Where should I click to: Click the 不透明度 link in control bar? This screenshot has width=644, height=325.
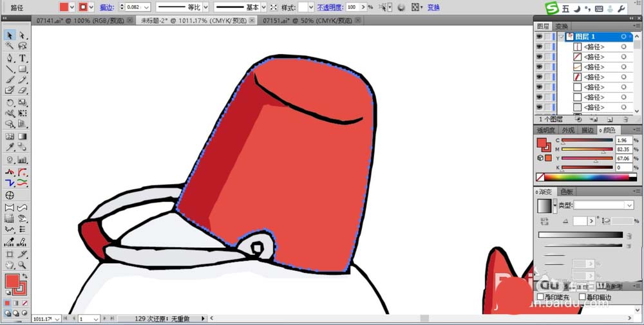(330, 7)
